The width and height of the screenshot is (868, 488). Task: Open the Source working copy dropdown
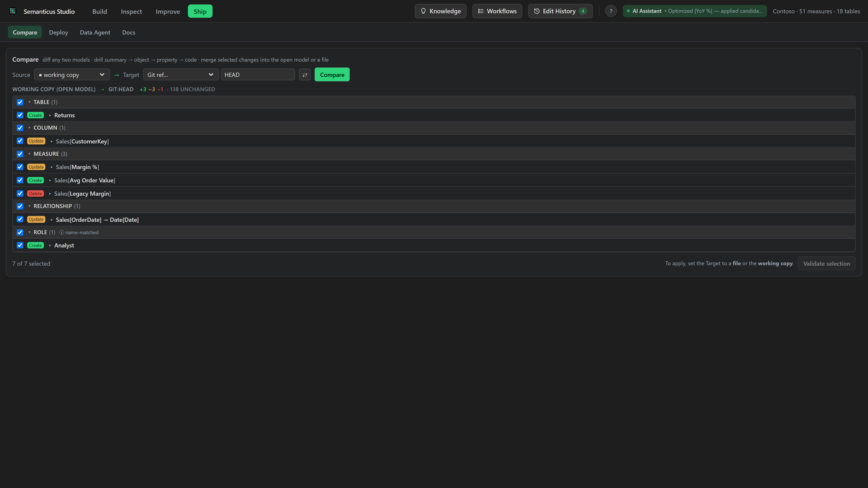[x=72, y=75]
